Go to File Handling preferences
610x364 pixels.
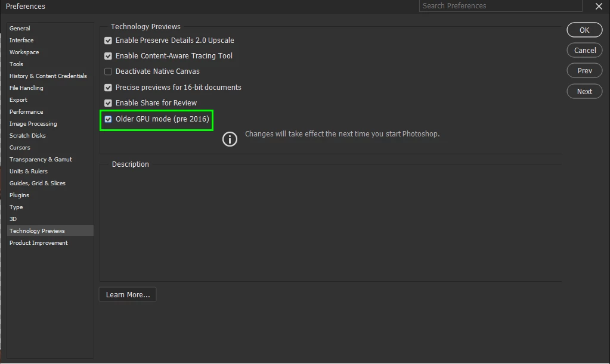click(50, 88)
